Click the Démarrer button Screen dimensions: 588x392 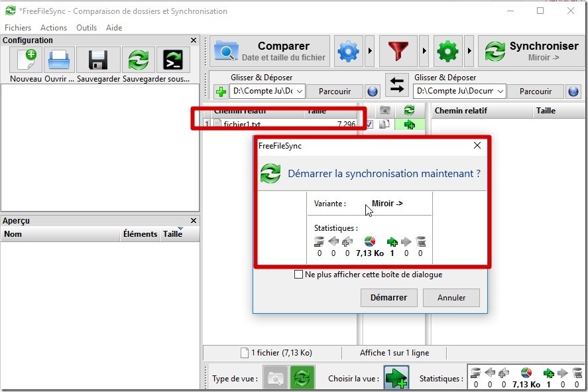(x=389, y=297)
